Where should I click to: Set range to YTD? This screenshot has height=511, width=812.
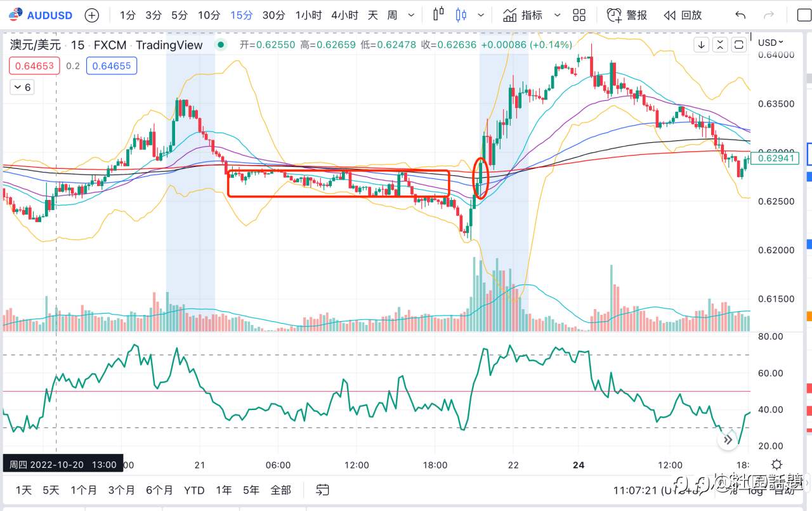coord(194,490)
